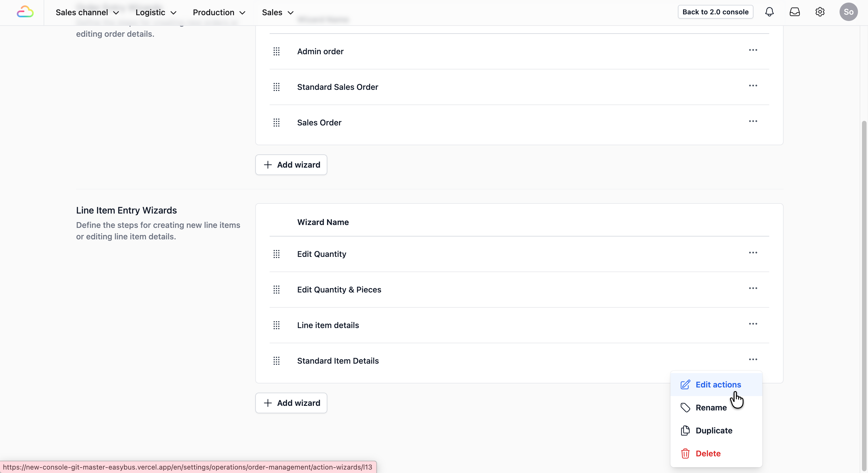Choose Duplicate in the context menu
This screenshot has height=473, width=868.
[714, 431]
